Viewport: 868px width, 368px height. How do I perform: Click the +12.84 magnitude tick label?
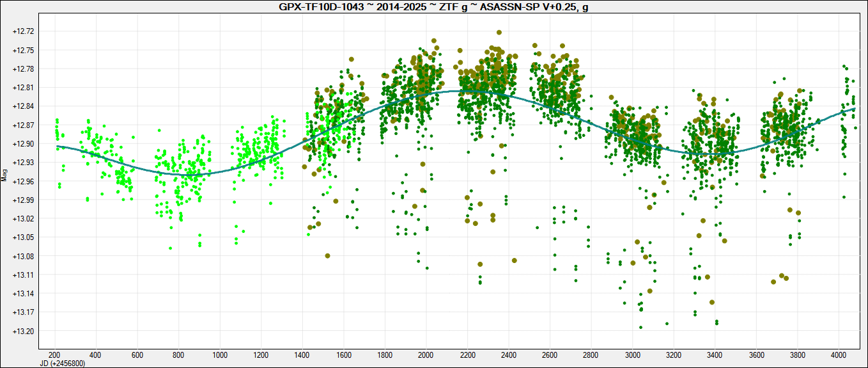tap(24, 106)
